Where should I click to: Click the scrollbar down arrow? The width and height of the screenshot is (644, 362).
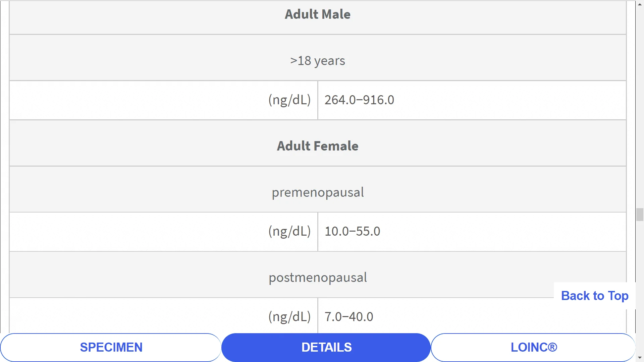click(640, 358)
